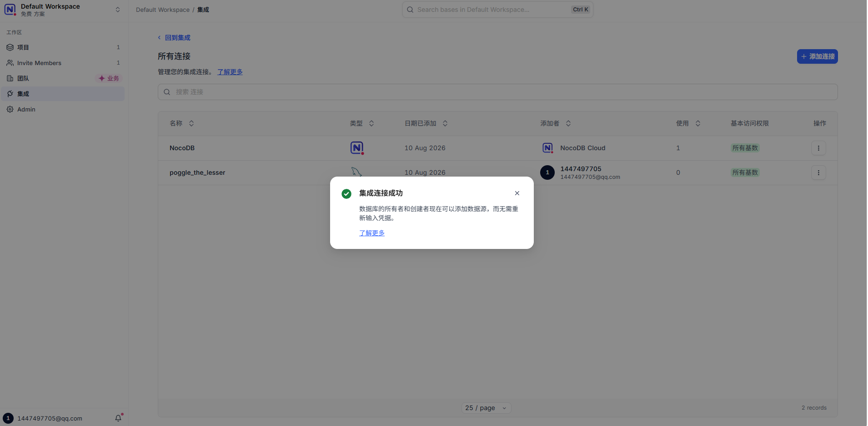
Task: Open the actions menu for NocoDB row
Action: tap(818, 148)
